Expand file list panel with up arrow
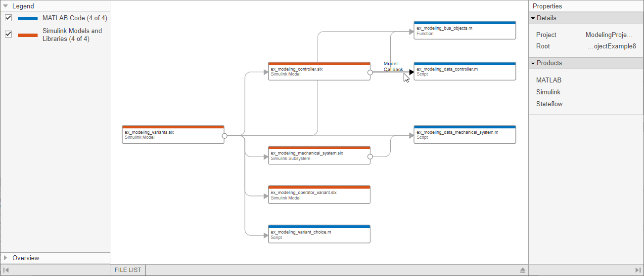This screenshot has height=276, width=644. (522, 270)
